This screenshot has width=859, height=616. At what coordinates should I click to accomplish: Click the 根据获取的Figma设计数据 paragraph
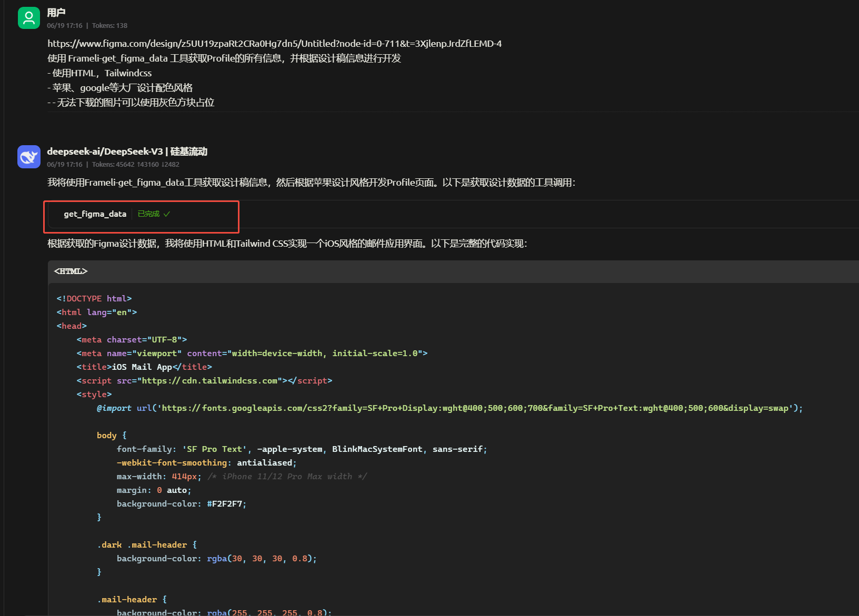(x=287, y=244)
